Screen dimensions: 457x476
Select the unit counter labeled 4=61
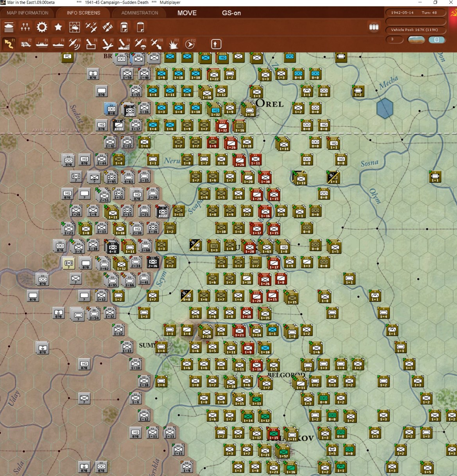click(x=128, y=177)
